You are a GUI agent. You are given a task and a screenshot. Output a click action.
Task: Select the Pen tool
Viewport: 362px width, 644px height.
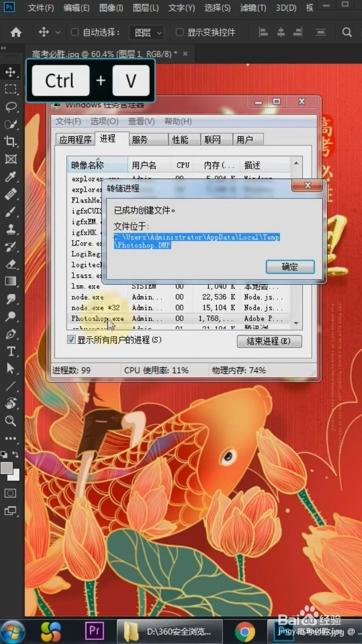coord(11,334)
